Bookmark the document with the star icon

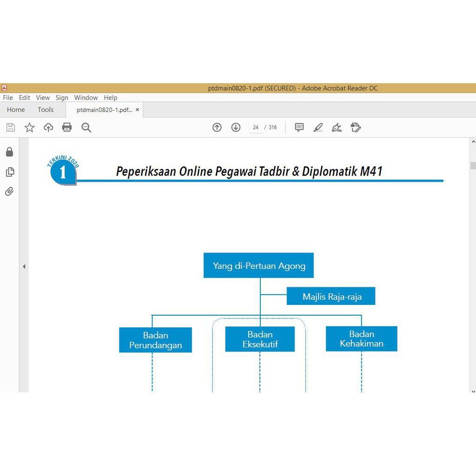(29, 127)
